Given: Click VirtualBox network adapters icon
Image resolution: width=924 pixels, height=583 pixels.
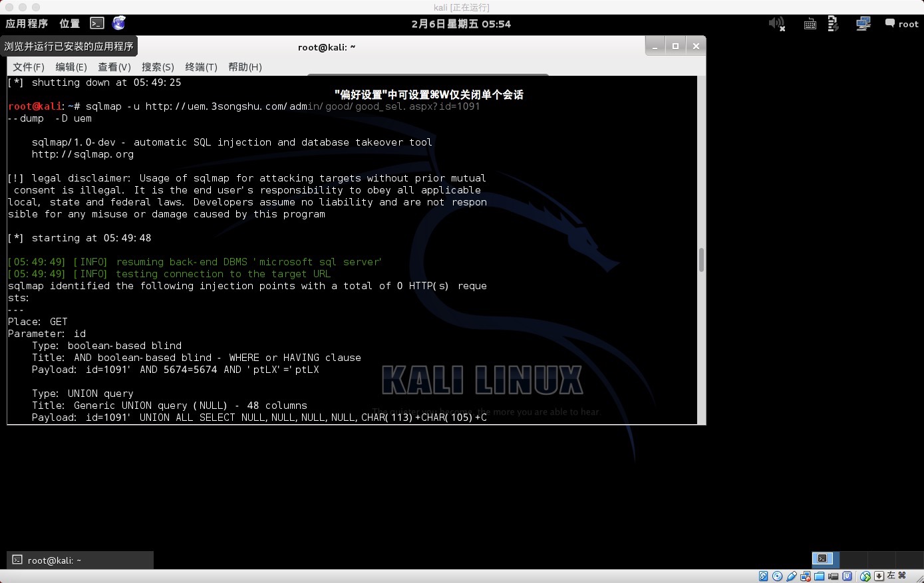Looking at the screenshot, I should (x=806, y=576).
